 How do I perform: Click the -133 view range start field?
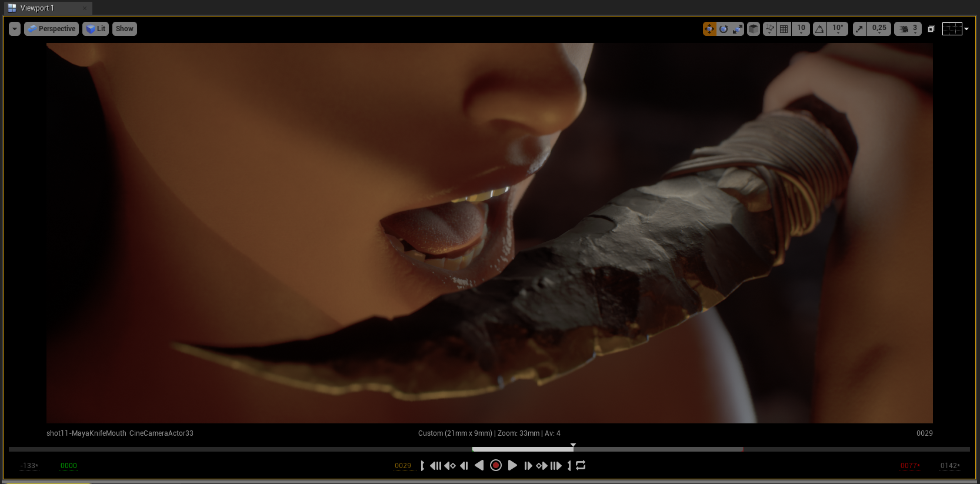(29, 466)
